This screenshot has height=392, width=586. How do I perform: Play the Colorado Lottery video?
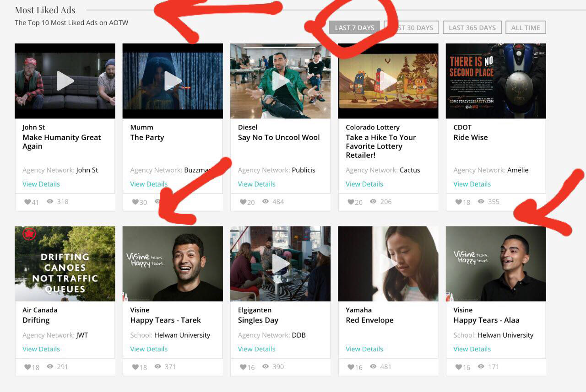click(x=388, y=81)
